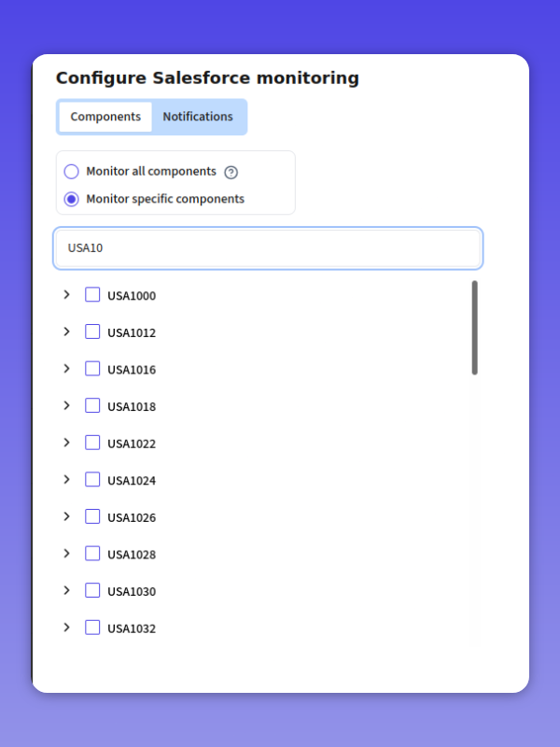Select the USA1022 component checkbox
The height and width of the screenshot is (747, 560).
92,443
